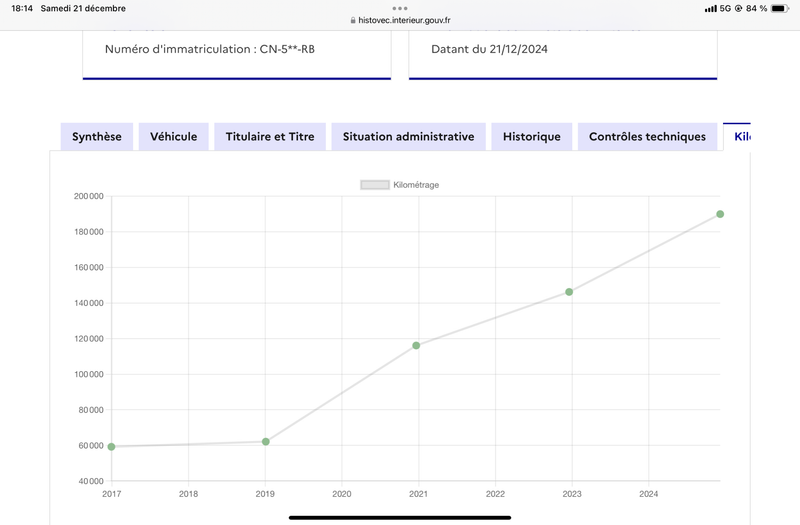The width and height of the screenshot is (800, 525).
Task: Tap the cellular signal bars icon
Action: tap(710, 9)
